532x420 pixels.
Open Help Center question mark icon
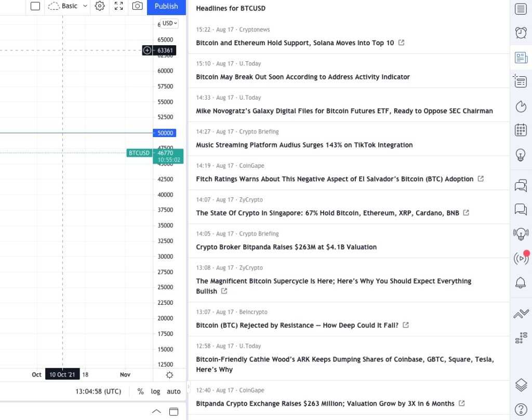[521, 409]
